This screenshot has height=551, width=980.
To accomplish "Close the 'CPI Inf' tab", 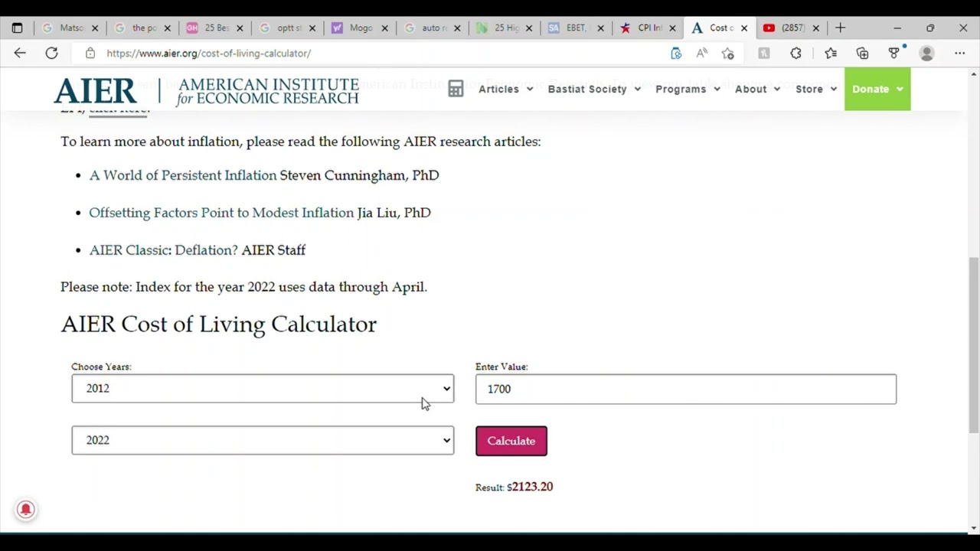I will tap(672, 28).
